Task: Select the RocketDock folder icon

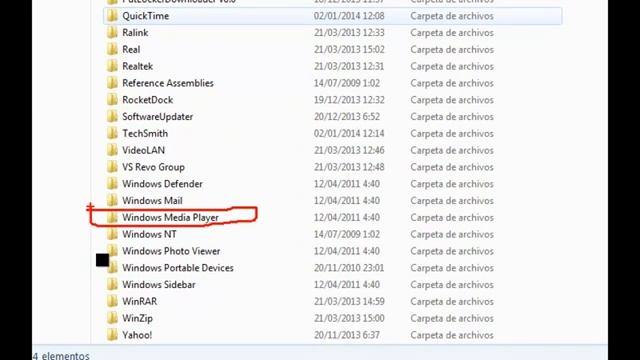Action: [x=112, y=100]
